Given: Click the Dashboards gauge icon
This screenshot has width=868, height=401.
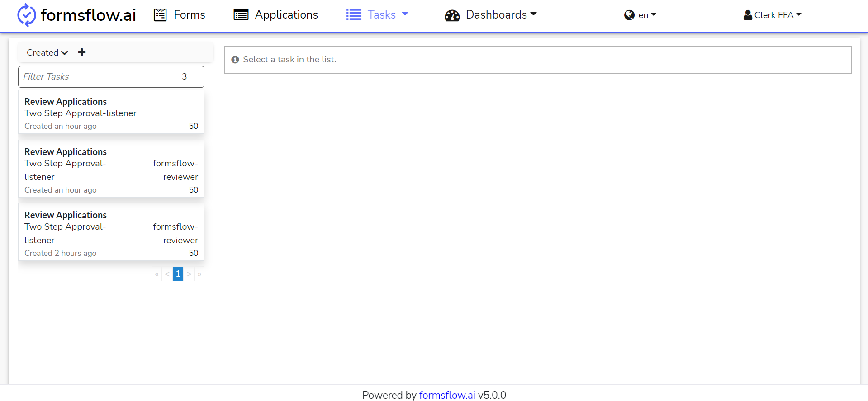Looking at the screenshot, I should tap(452, 15).
